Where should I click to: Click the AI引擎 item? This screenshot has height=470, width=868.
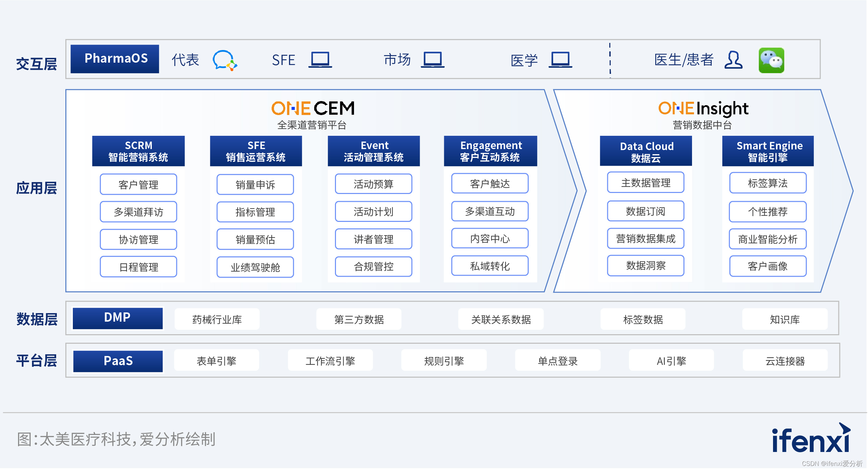point(671,360)
